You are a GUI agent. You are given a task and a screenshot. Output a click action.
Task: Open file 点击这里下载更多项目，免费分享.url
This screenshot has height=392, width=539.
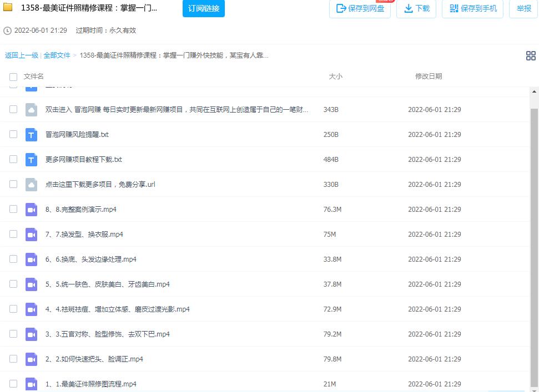pos(100,185)
